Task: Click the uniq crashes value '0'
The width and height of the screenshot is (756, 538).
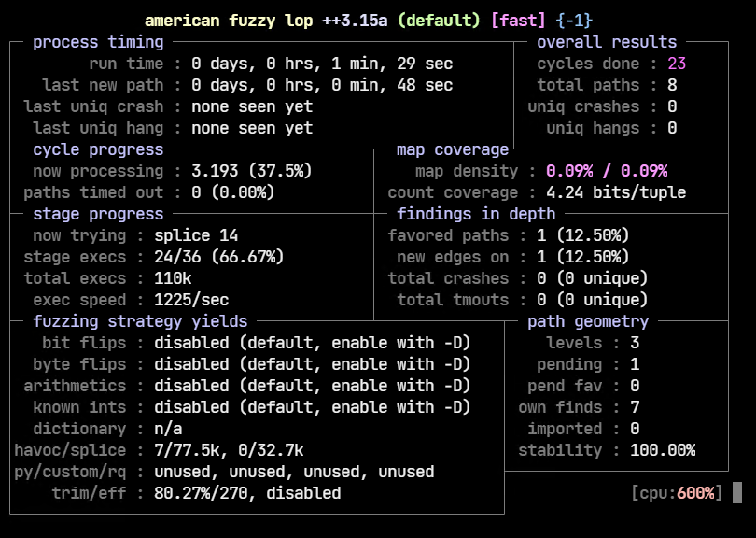Action: (672, 106)
